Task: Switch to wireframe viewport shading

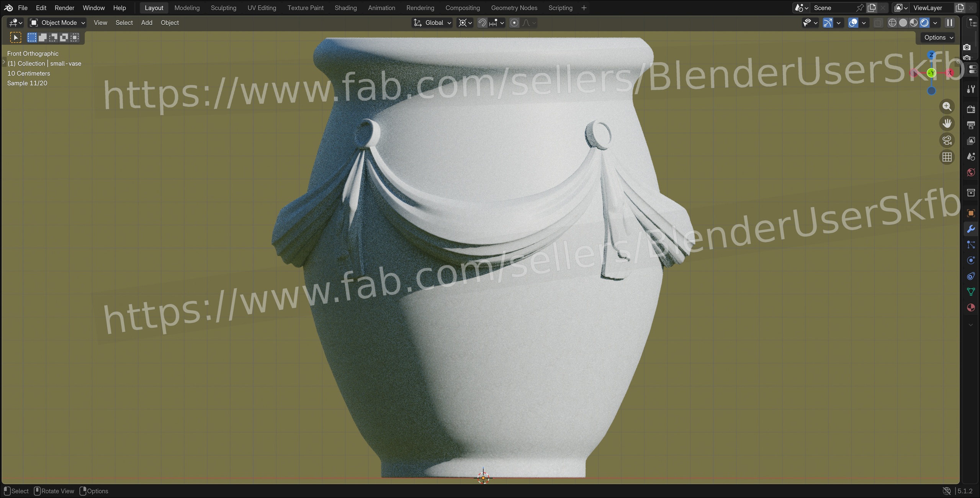Action: 892,23
